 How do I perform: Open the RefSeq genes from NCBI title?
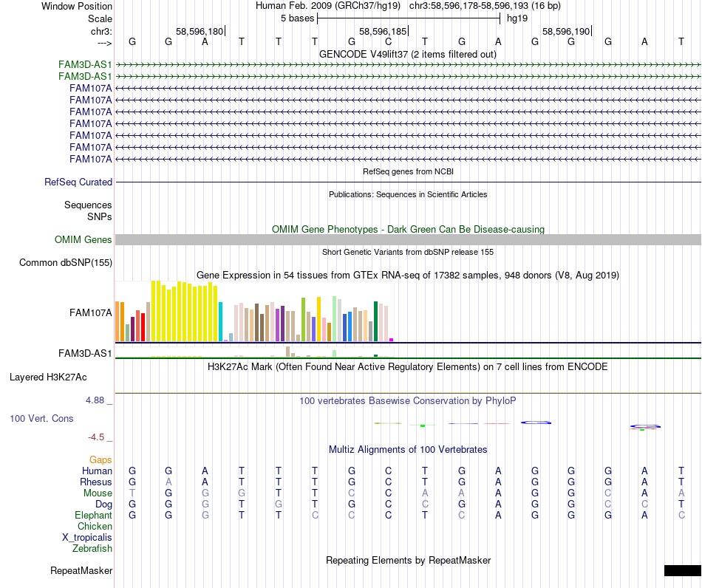408,171
